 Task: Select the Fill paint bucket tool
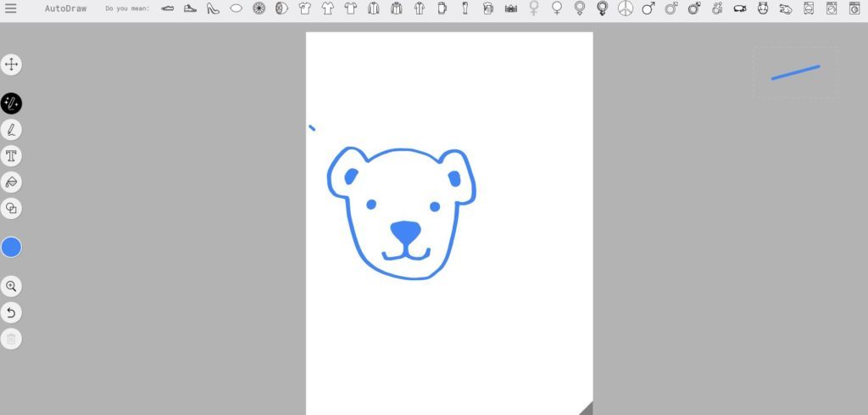pyautogui.click(x=11, y=182)
